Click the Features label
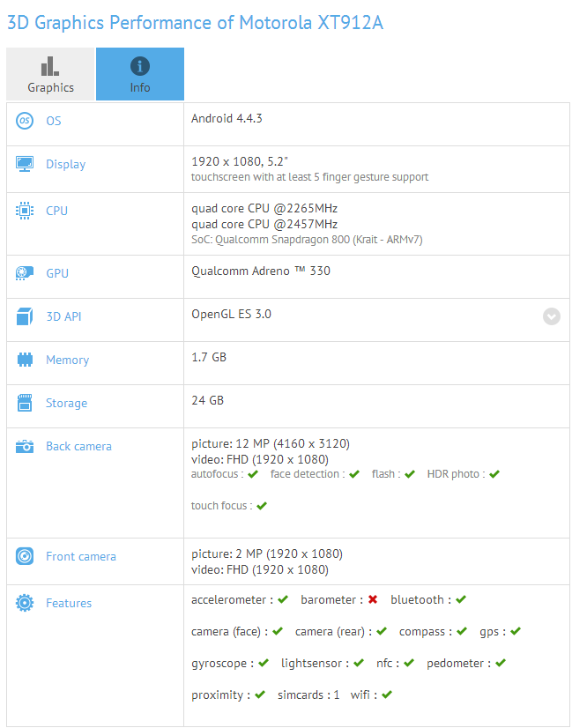Screen dimensions: 572x728 (69, 603)
